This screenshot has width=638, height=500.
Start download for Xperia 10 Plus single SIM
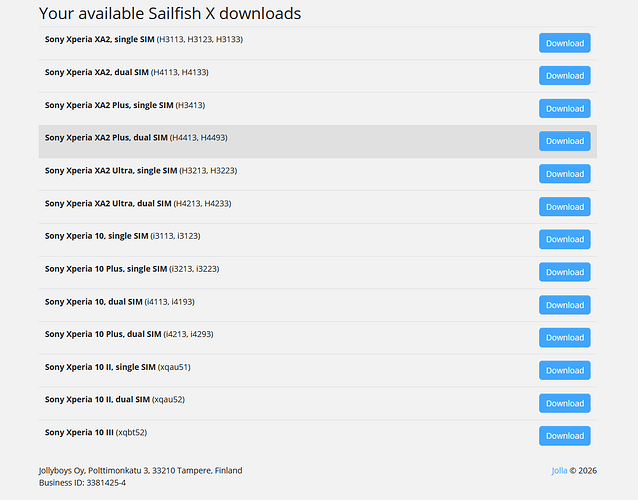pos(564,272)
